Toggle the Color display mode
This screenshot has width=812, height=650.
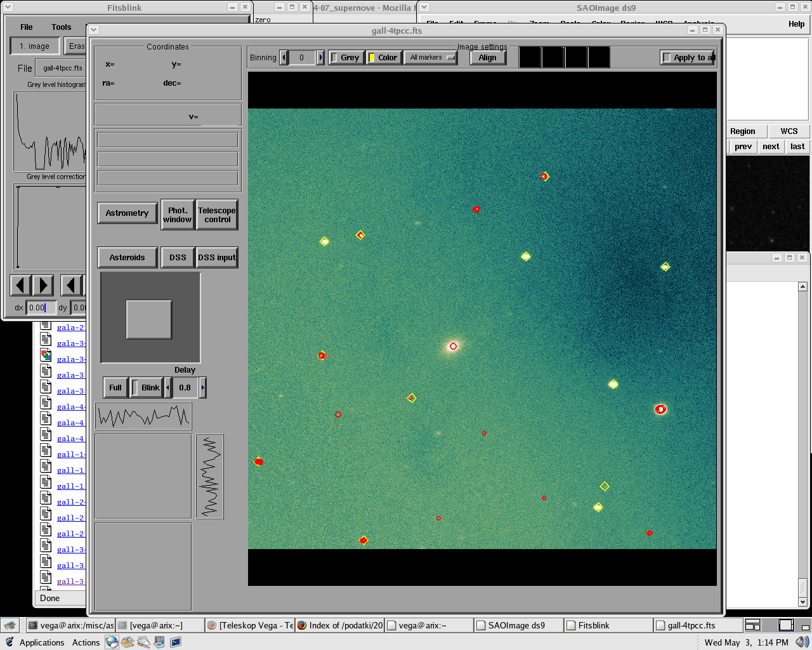point(383,58)
